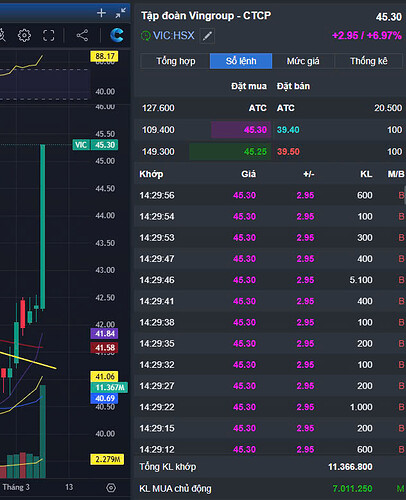Select trade row at 14:29:15

270,428
